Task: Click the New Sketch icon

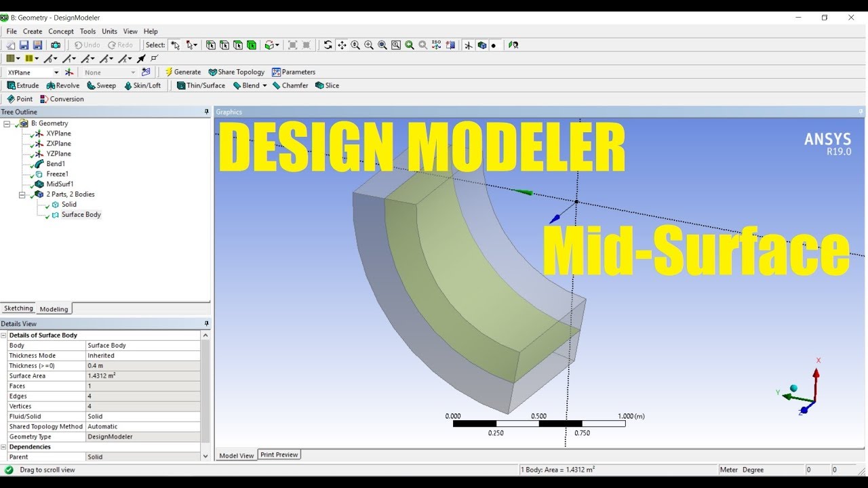Action: point(145,72)
